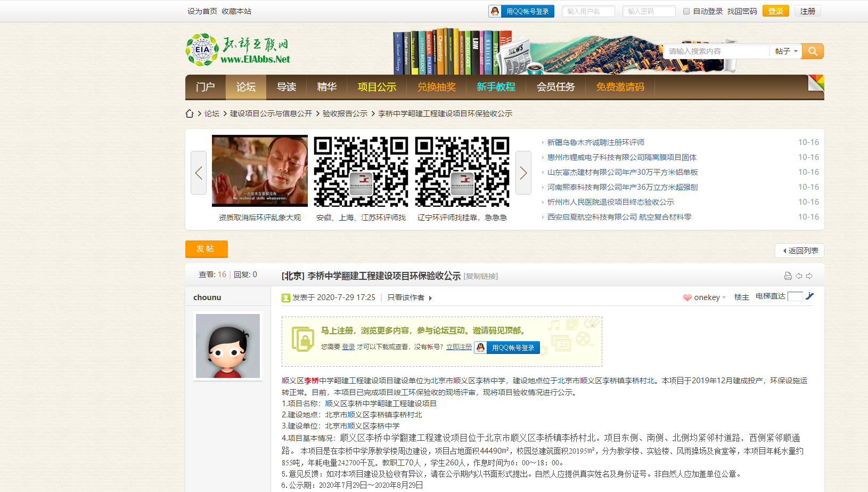Open the 门户 nav tab

coord(206,87)
